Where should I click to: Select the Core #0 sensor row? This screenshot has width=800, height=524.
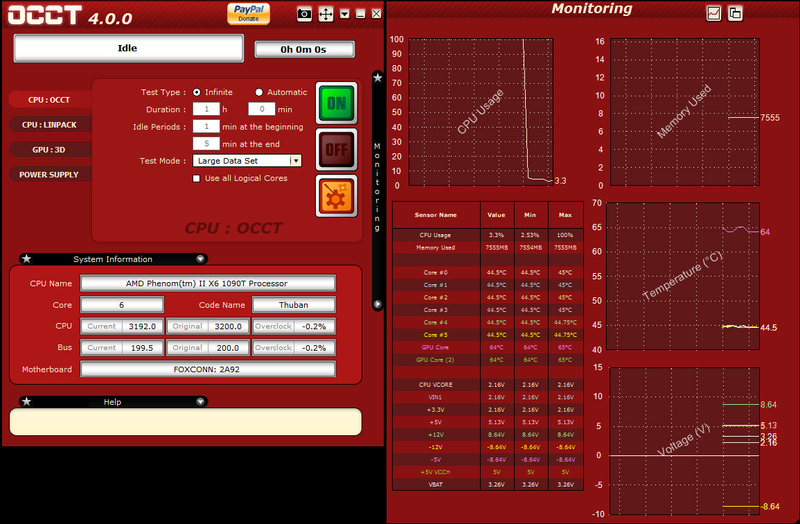point(488,272)
